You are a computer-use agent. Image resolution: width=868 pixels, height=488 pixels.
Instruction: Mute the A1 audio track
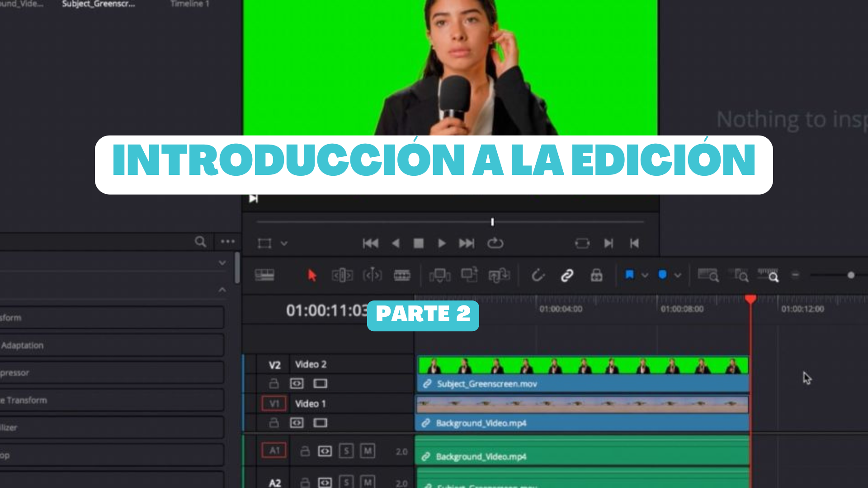click(x=368, y=451)
